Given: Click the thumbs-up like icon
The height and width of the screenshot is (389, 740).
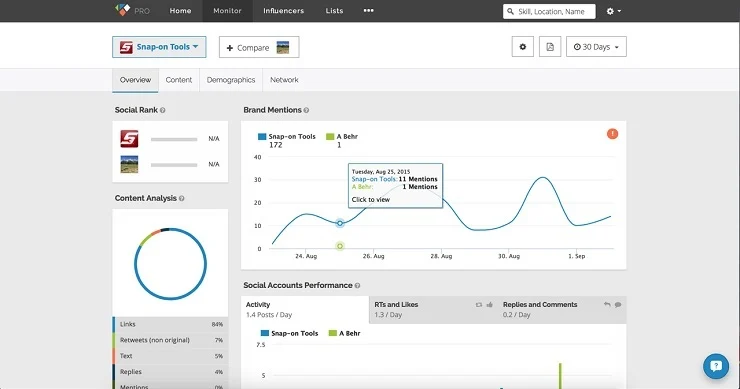Looking at the screenshot, I should (489, 304).
